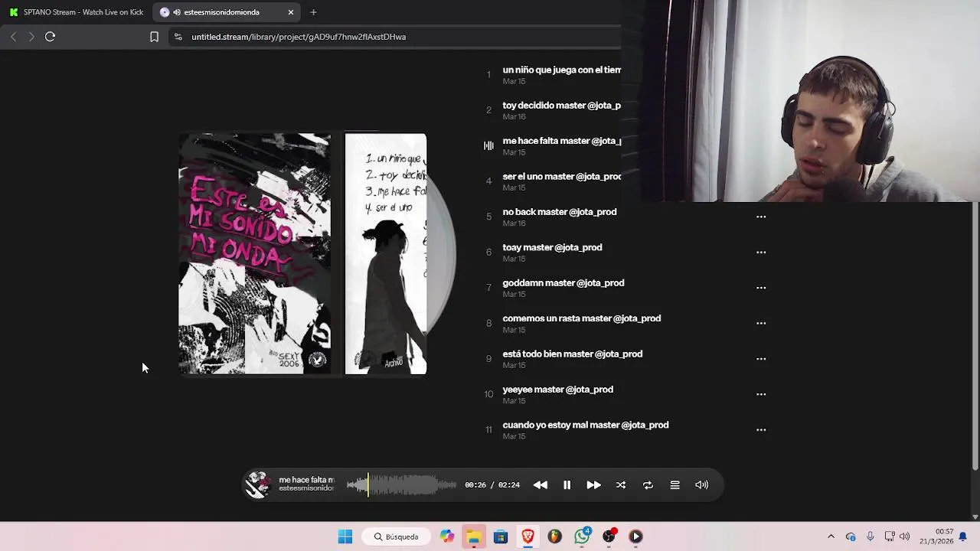980x551 pixels.
Task: Seek within the player waveform
Action: 401,485
